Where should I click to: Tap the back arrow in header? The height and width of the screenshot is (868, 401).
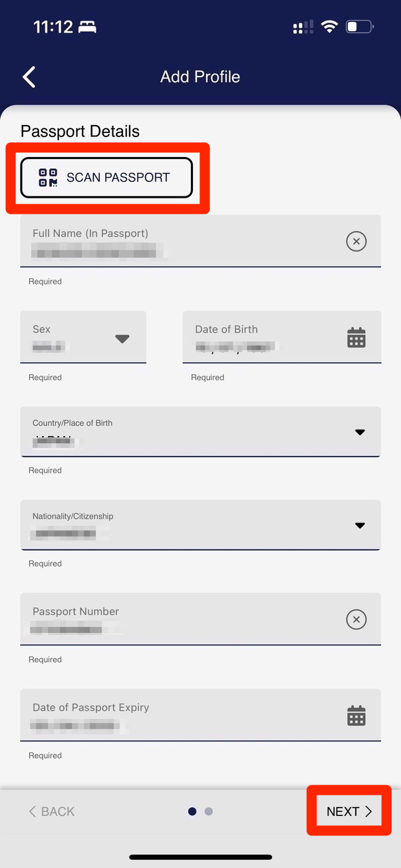point(29,77)
